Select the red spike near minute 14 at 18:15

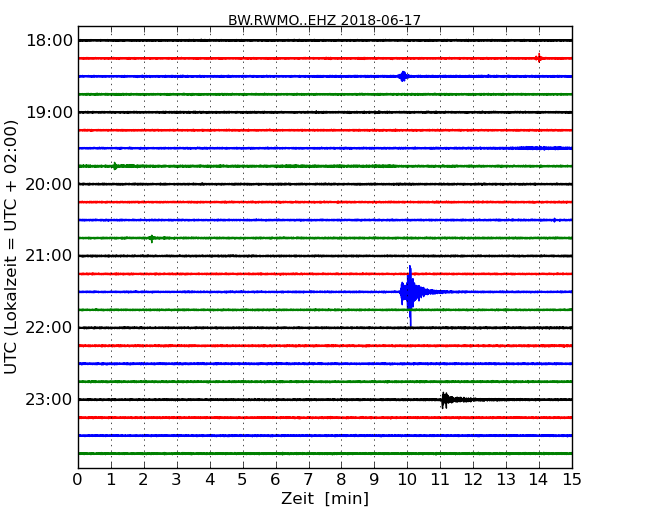[x=538, y=58]
